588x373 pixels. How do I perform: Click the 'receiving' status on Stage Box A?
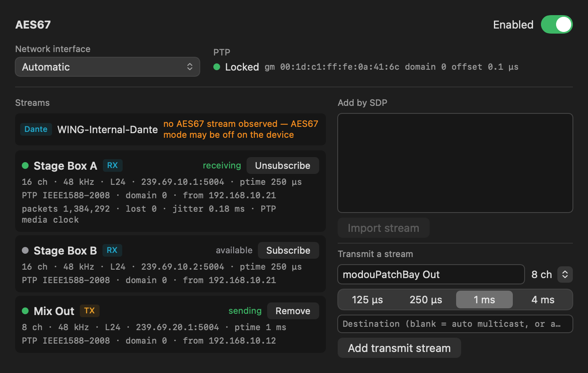222,165
